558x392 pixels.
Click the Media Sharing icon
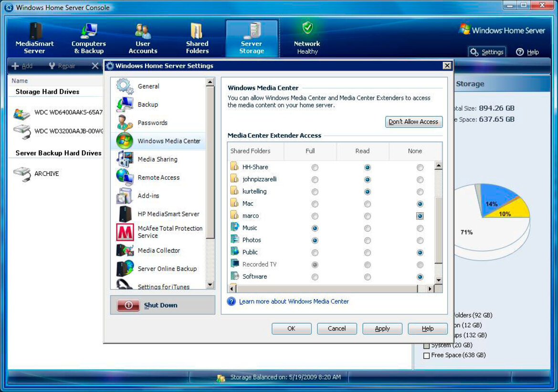(x=125, y=159)
